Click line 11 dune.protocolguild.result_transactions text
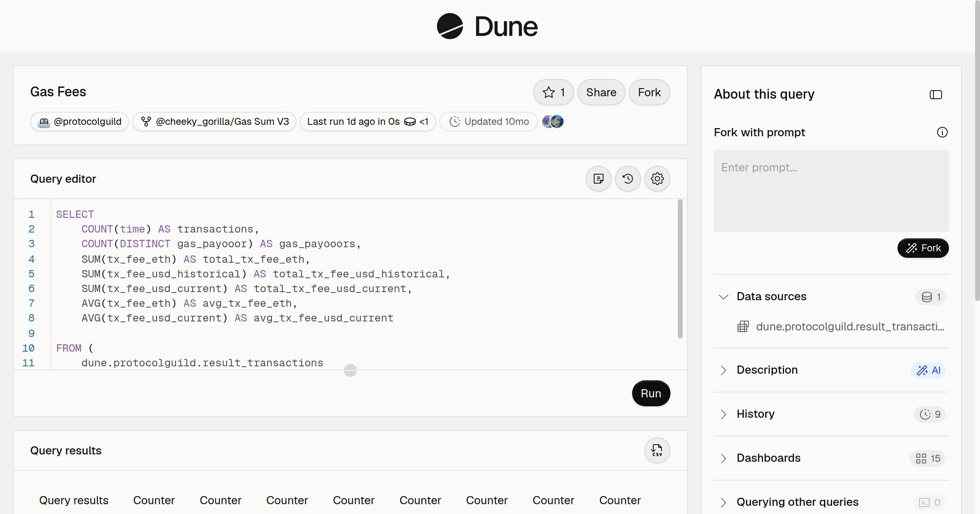The width and height of the screenshot is (980, 514). pos(202,363)
